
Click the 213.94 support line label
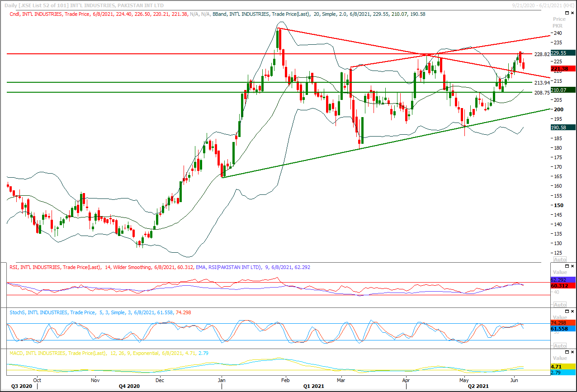541,83
